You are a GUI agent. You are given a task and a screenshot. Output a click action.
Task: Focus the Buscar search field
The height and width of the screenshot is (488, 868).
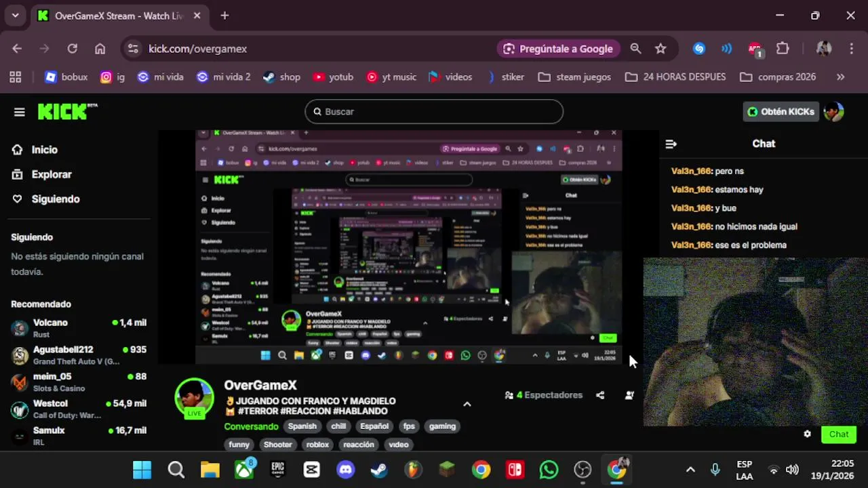click(434, 112)
